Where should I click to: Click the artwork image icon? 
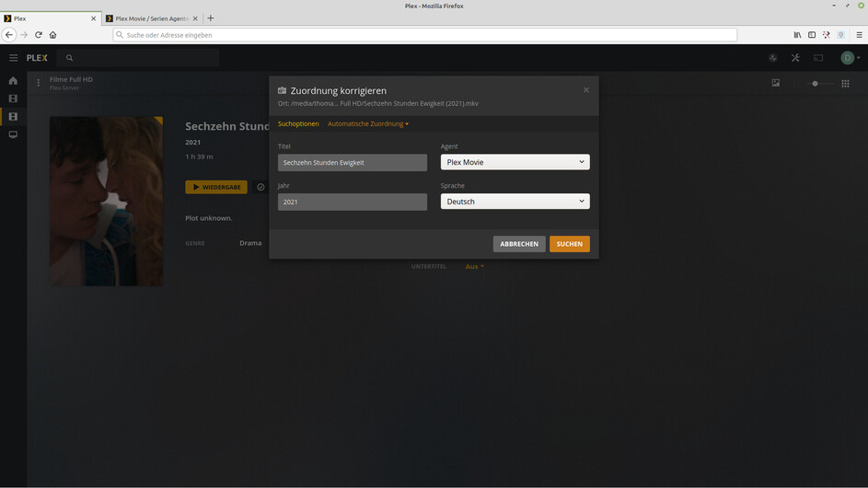point(776,83)
